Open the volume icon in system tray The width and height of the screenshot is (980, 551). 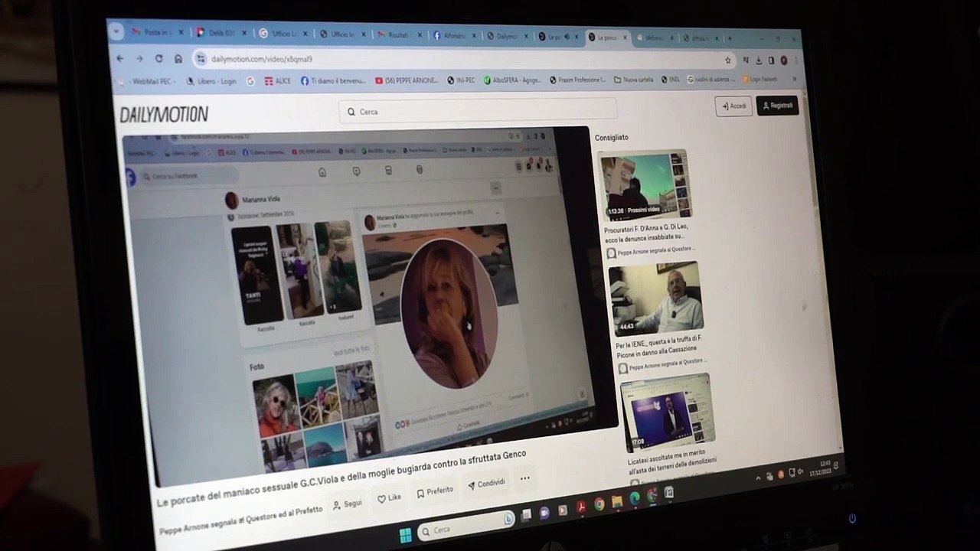point(800,471)
